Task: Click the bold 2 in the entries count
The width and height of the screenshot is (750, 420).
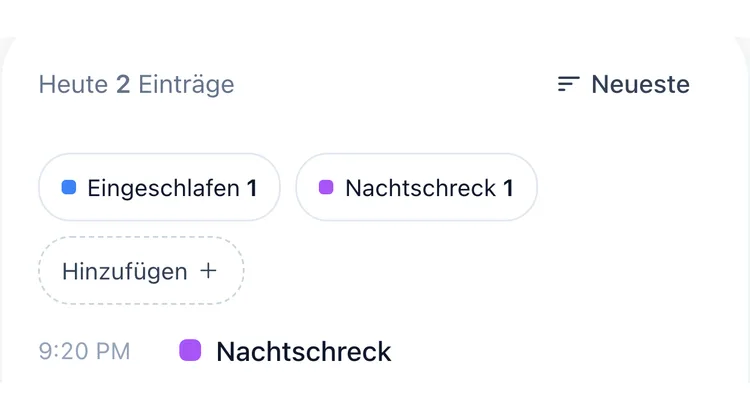Action: tap(123, 85)
